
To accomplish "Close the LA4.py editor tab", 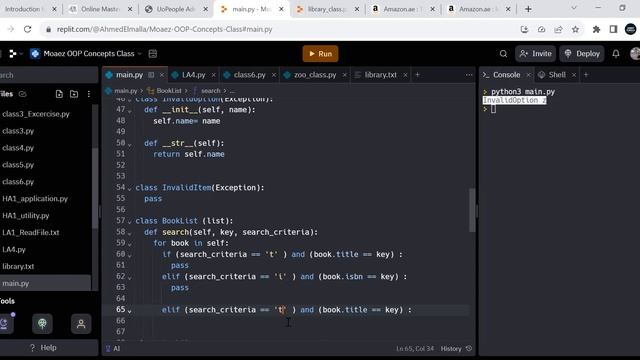I will [213, 75].
